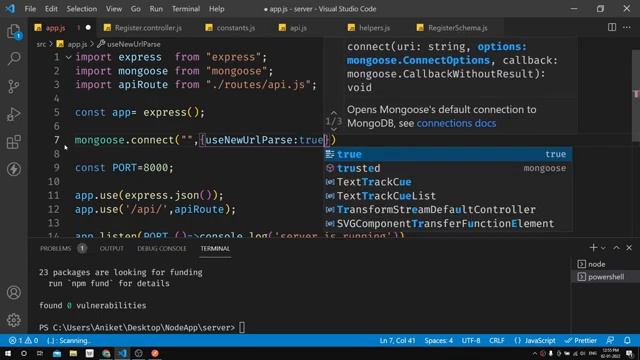The image size is (640, 360).
Task: Switch to the RegisterSchema.js tab
Action: (457, 28)
